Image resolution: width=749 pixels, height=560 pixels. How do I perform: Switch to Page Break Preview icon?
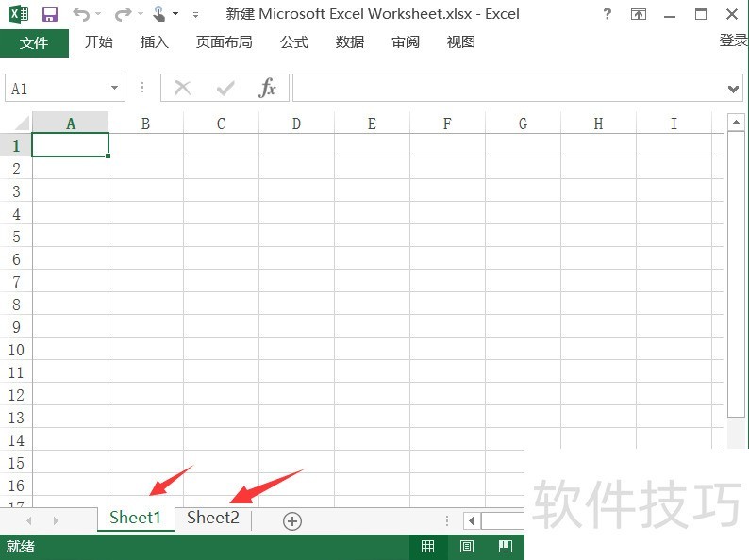click(x=506, y=546)
